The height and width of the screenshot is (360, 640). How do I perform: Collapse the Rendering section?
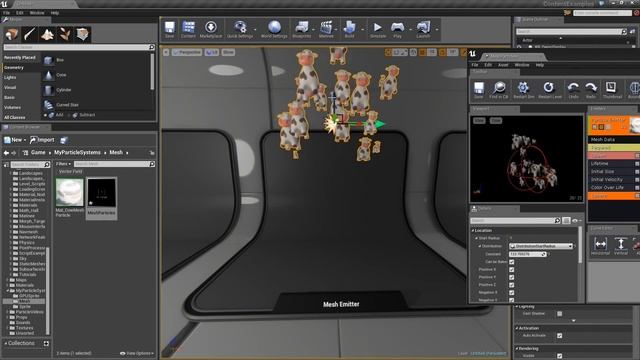516,349
